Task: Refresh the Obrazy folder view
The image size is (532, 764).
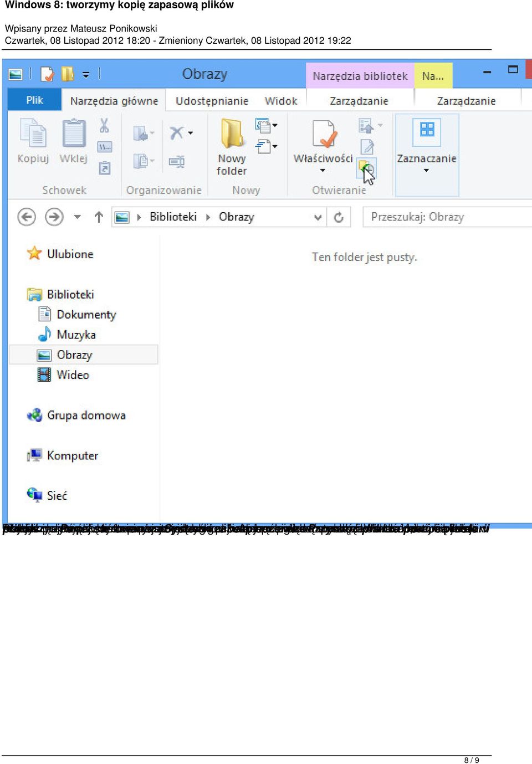Action: (339, 217)
